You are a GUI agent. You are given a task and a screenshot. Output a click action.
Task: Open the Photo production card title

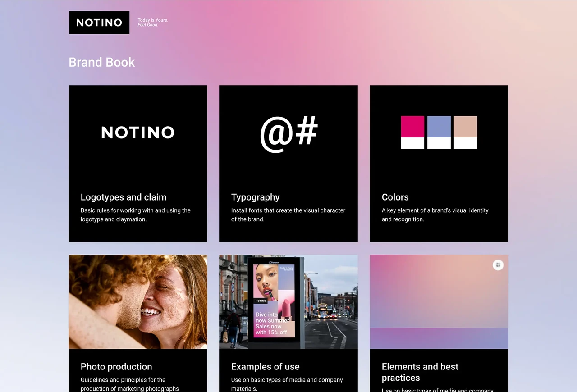point(116,366)
